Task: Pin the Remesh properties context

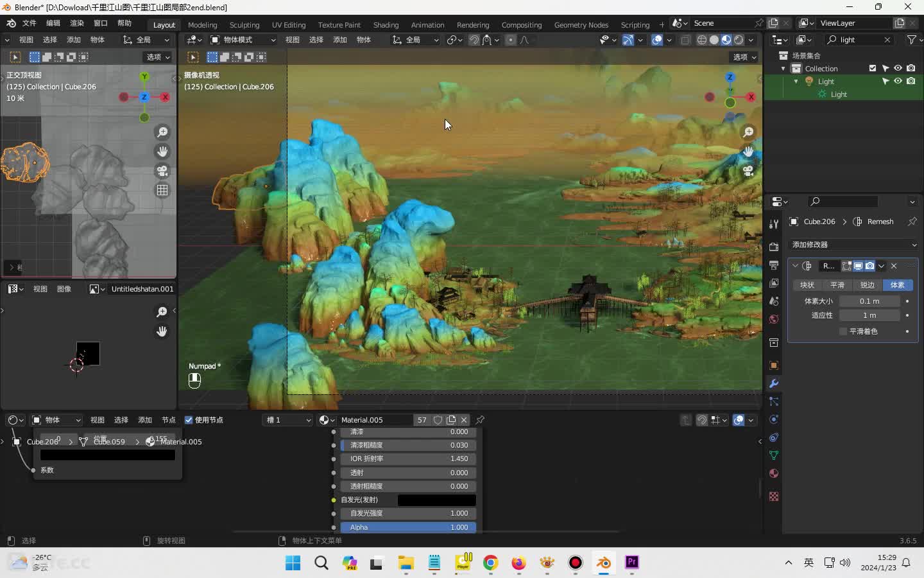Action: tap(912, 222)
